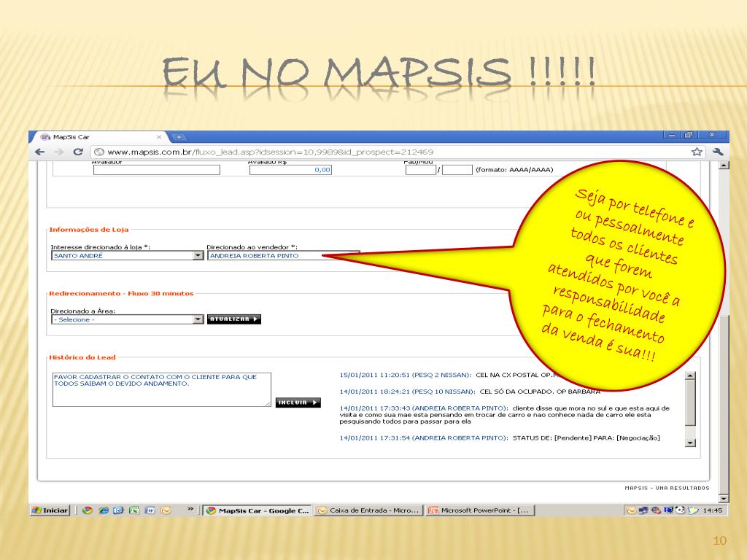The height and width of the screenshot is (560, 747).
Task: Click the page scrollbar down arrow
Action: (x=724, y=499)
